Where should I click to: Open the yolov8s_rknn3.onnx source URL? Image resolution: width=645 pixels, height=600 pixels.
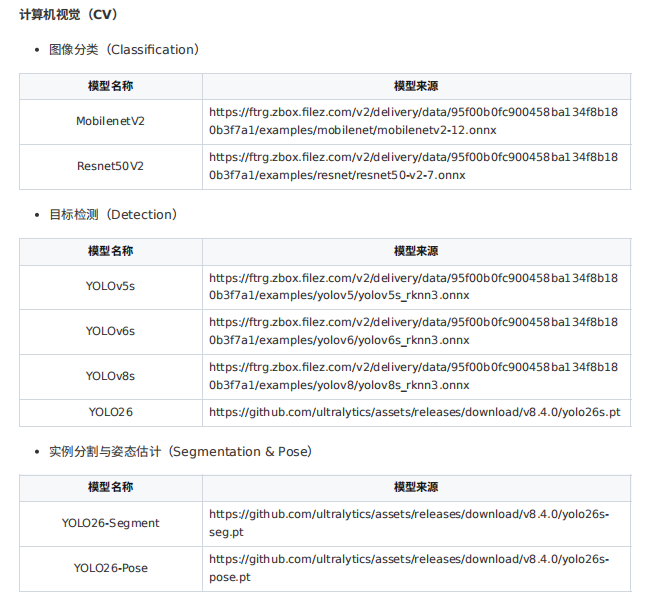click(x=413, y=376)
